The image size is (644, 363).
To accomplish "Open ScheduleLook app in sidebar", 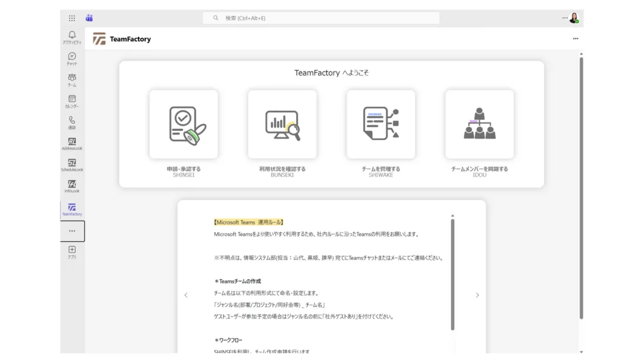I will [x=72, y=165].
